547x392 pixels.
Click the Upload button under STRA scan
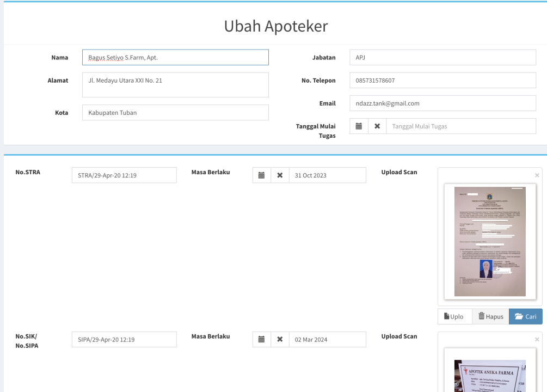454,316
